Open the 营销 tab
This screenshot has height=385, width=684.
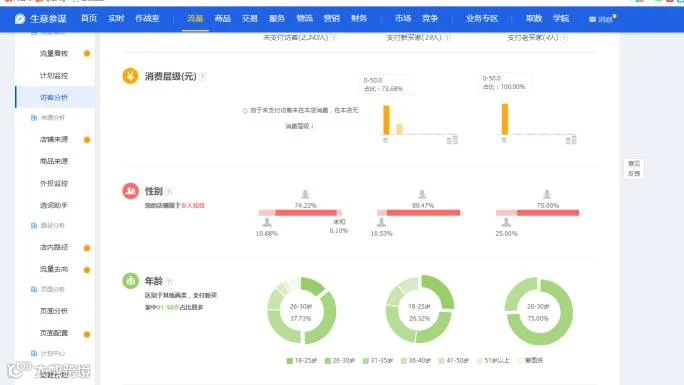click(332, 18)
